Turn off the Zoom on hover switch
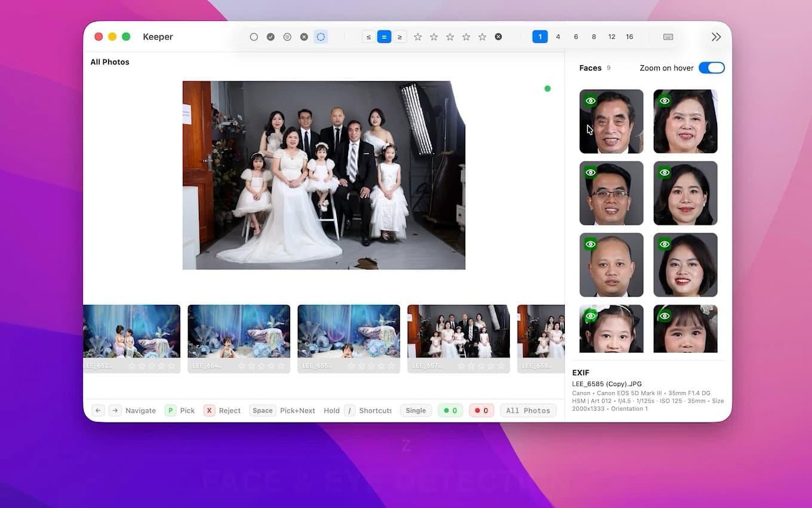Screen dimensions: 812x508 pos(712,68)
